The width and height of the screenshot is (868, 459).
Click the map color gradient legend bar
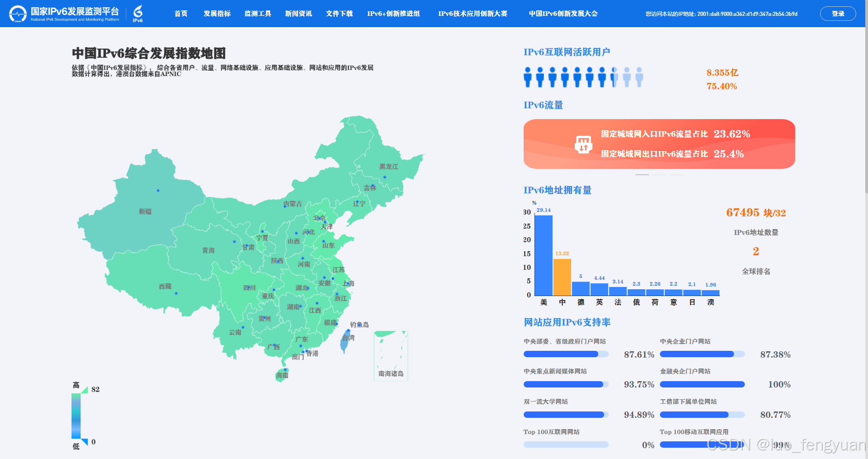coord(76,416)
